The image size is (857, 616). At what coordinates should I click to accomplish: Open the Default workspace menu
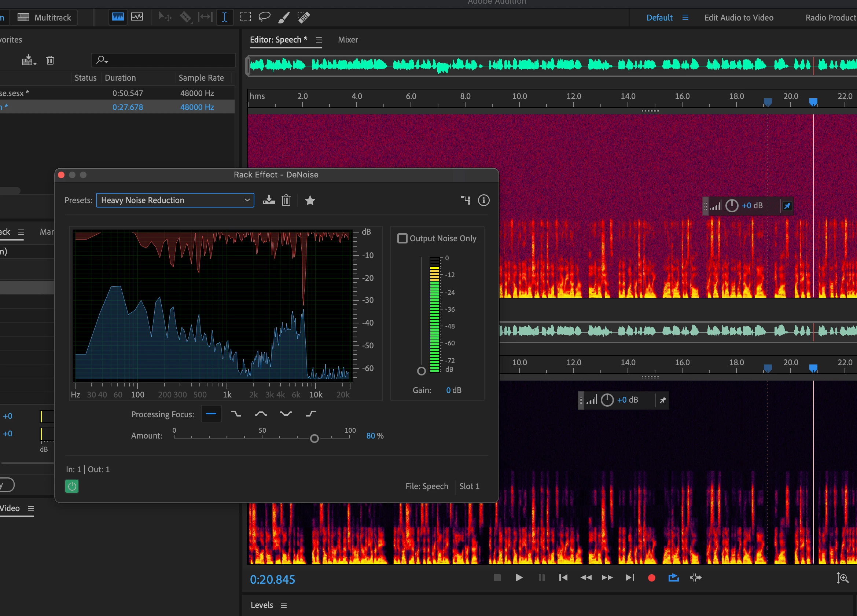pyautogui.click(x=685, y=17)
